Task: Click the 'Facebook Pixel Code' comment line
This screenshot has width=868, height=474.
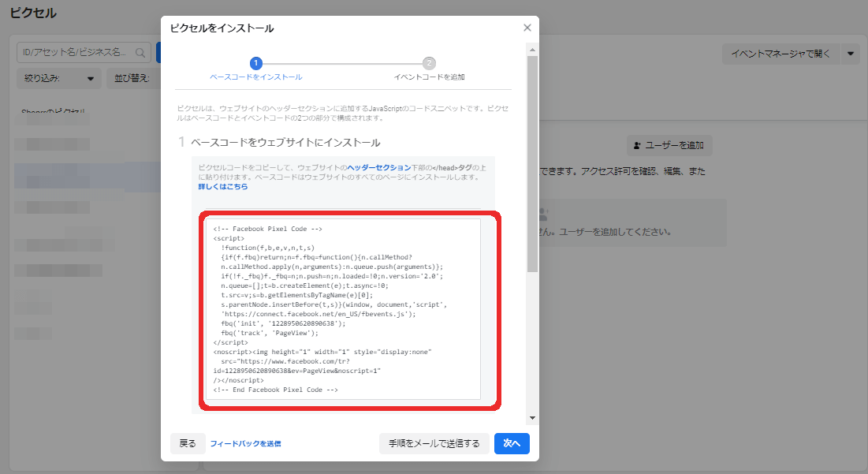Action: coord(267,229)
